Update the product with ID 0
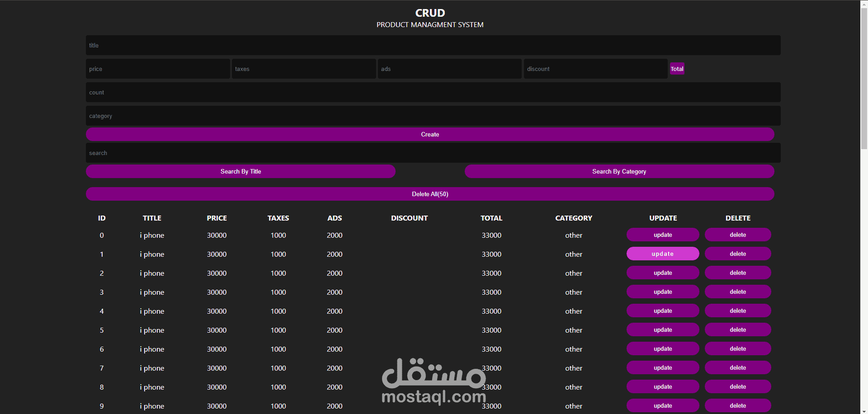The image size is (868, 414). (662, 235)
